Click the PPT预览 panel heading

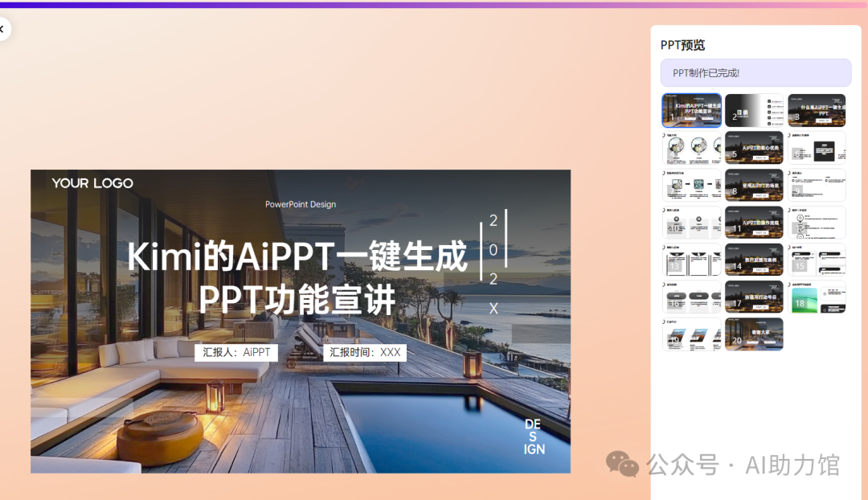[682, 45]
